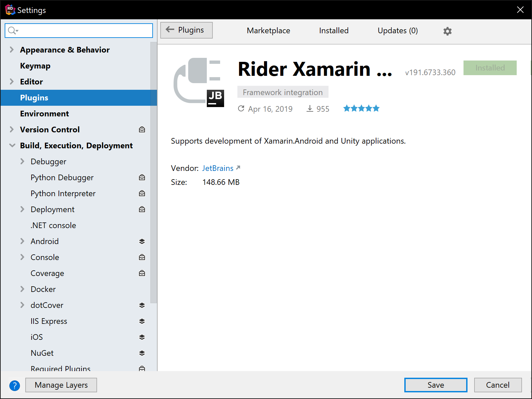Open the plugins gear settings menu

coord(448,31)
